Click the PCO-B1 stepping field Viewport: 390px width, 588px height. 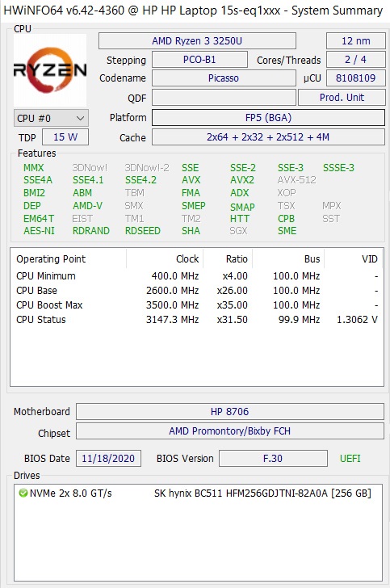click(x=199, y=60)
